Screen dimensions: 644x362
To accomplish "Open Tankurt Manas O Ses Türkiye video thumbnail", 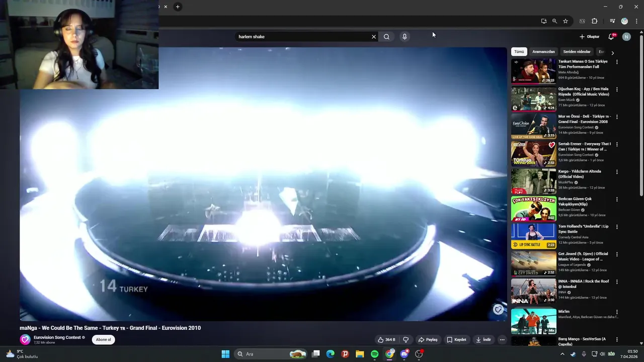I will click(x=534, y=71).
